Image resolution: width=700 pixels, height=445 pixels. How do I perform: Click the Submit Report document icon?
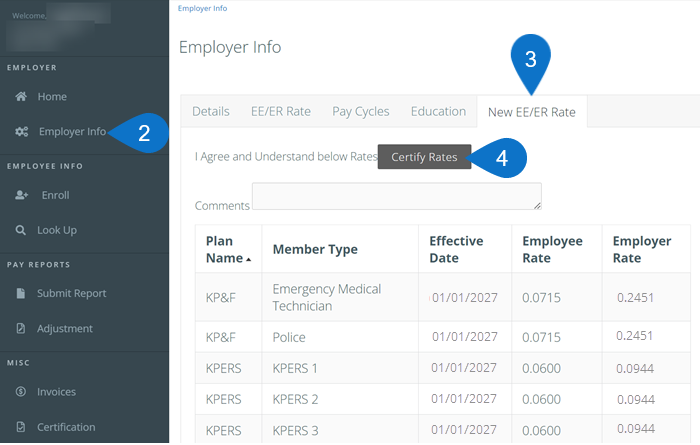click(x=21, y=294)
